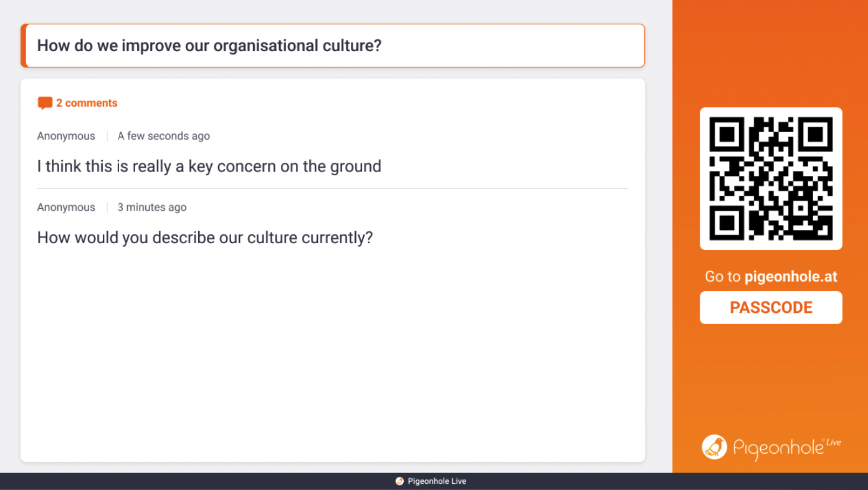Click the Pigeonhole bird logo in the sidebar
Viewport: 868px width, 490px height.
pos(714,447)
